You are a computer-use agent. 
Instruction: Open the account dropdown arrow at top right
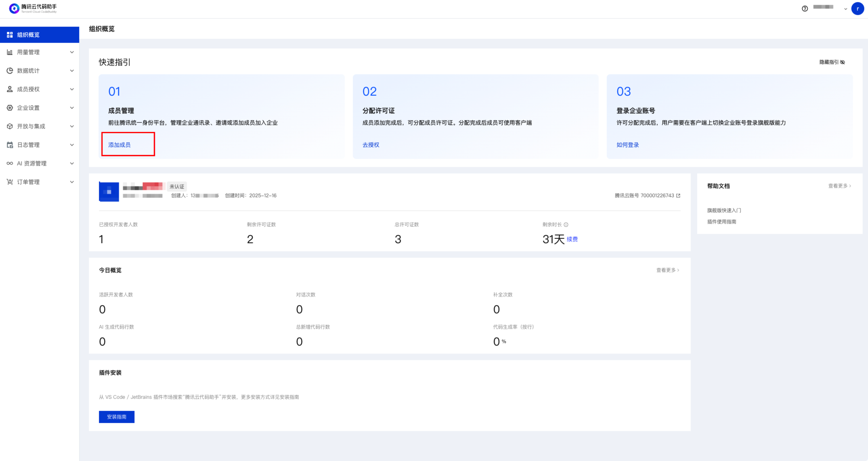(845, 9)
